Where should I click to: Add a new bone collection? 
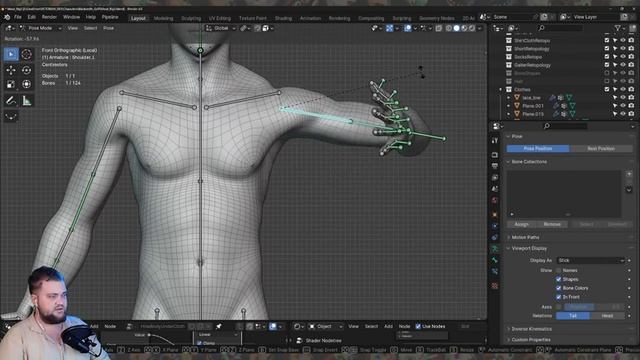pyautogui.click(x=629, y=174)
